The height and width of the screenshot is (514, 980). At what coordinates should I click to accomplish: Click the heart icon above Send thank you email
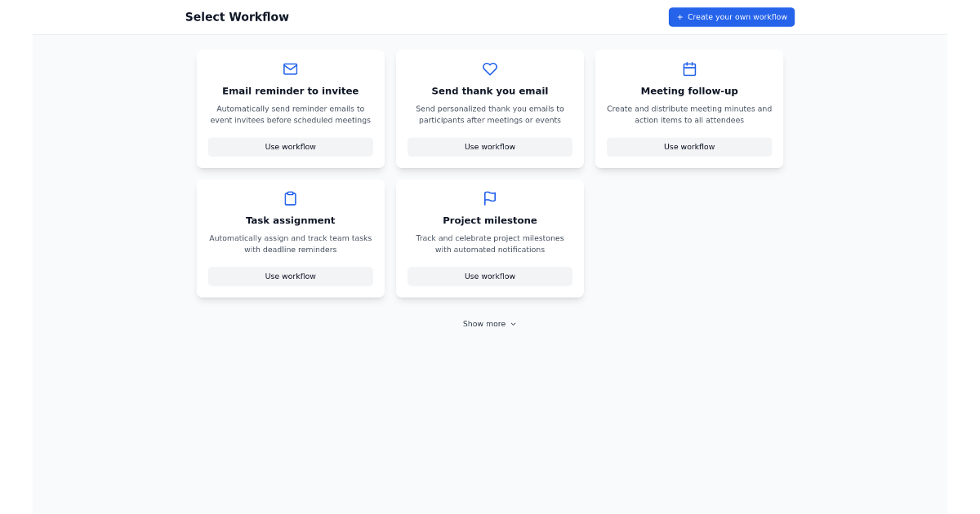click(x=489, y=69)
